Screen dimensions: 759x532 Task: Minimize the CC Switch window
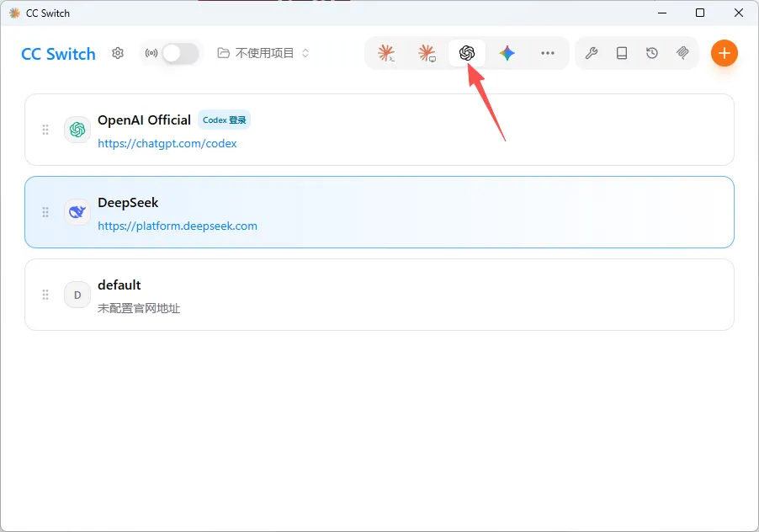[x=662, y=13]
